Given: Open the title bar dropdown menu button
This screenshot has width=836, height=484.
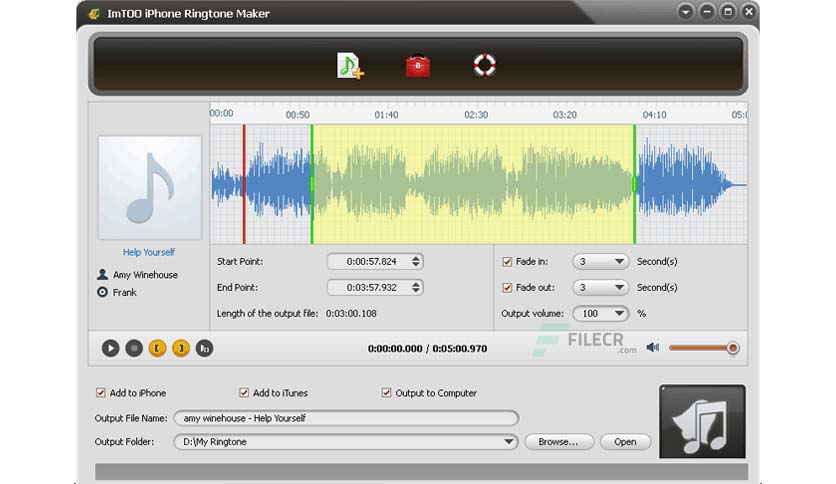Looking at the screenshot, I should (x=686, y=12).
